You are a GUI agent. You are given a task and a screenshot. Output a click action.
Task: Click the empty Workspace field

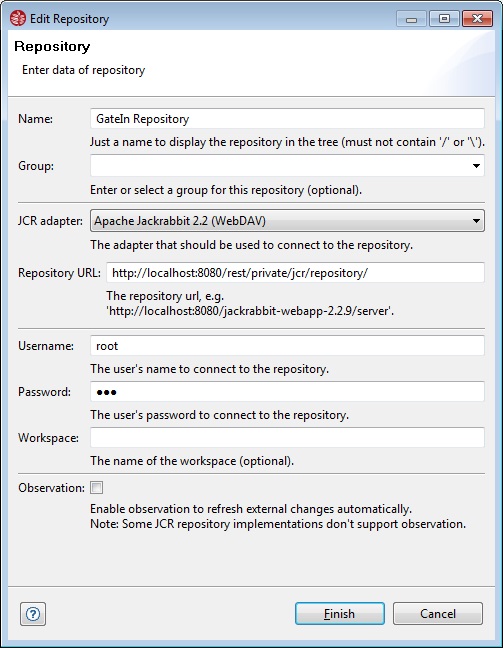287,438
